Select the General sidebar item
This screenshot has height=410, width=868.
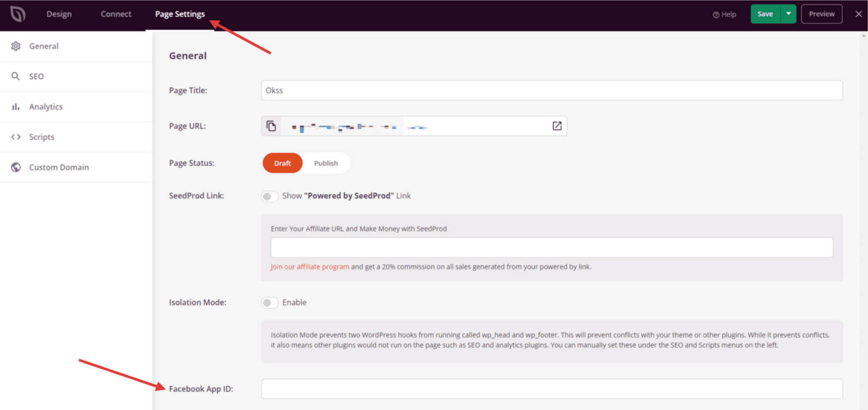point(76,46)
